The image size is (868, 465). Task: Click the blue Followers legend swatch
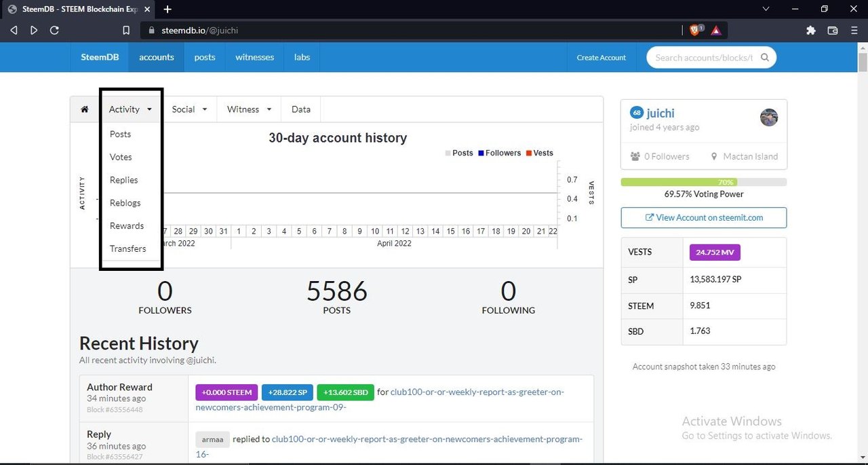(x=481, y=153)
